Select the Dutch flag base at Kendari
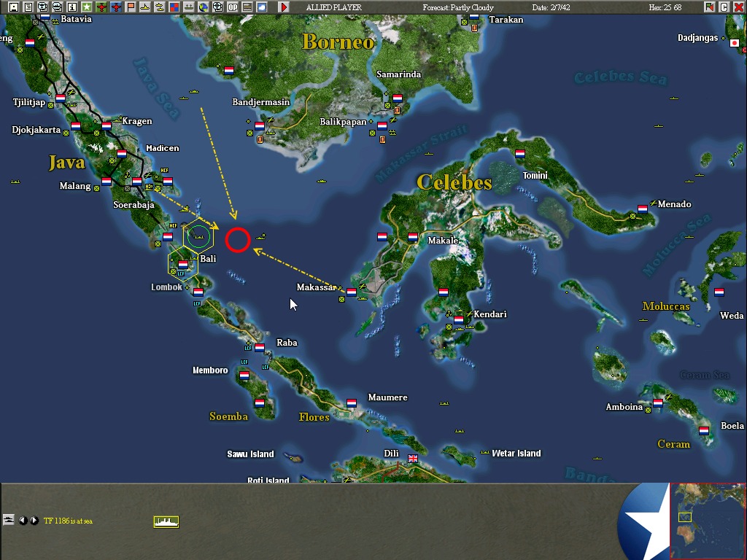The image size is (747, 560). [x=459, y=319]
